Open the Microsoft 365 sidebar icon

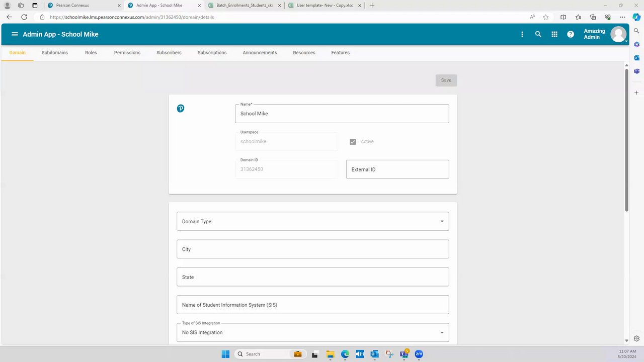point(636,44)
